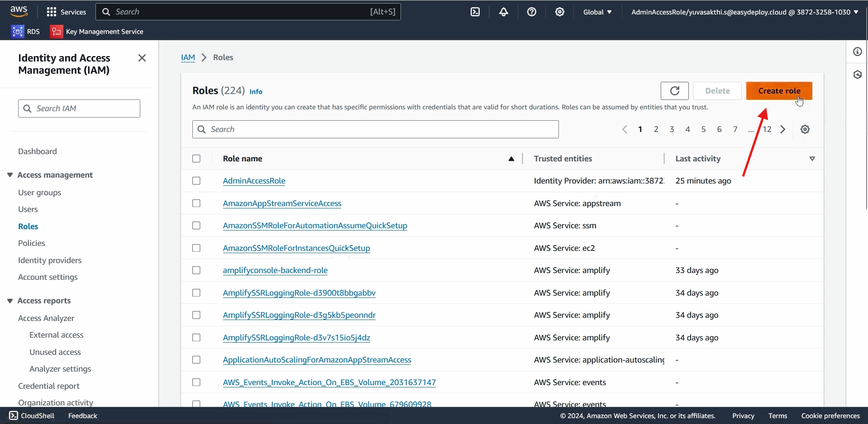Sort by Last activity column arrow
This screenshot has width=868, height=424.
pyautogui.click(x=812, y=159)
